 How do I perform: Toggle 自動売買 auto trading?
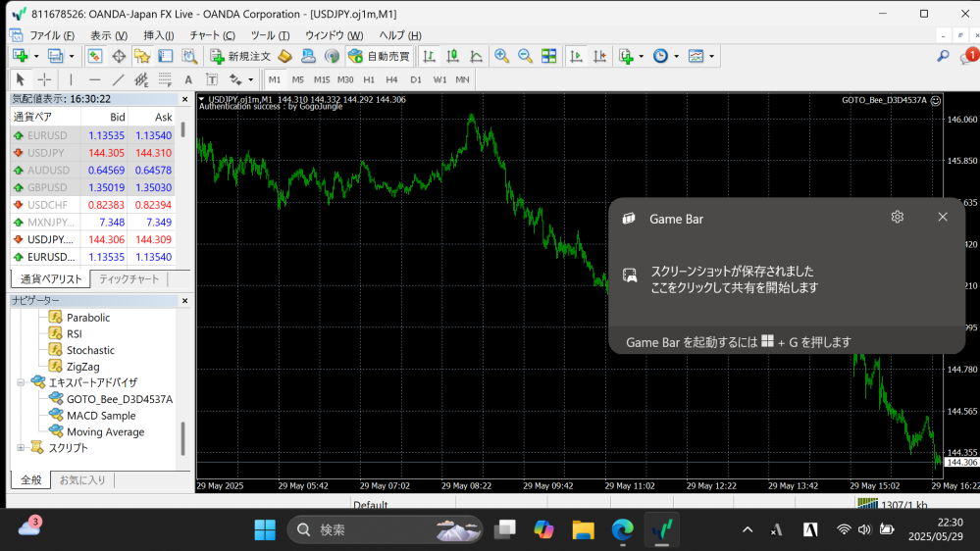pos(380,56)
